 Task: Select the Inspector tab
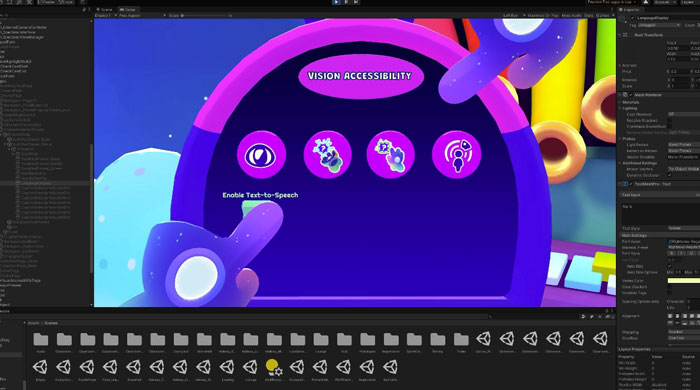tap(631, 9)
